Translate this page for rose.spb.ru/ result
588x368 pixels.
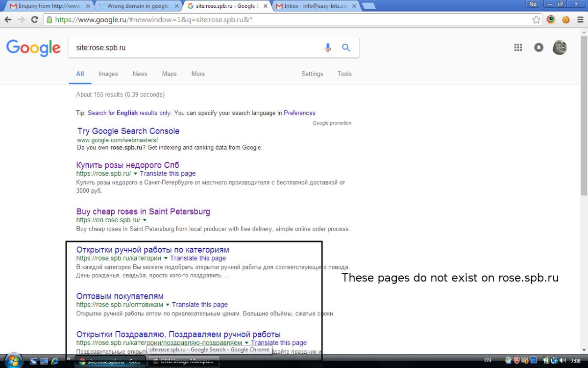[168, 174]
